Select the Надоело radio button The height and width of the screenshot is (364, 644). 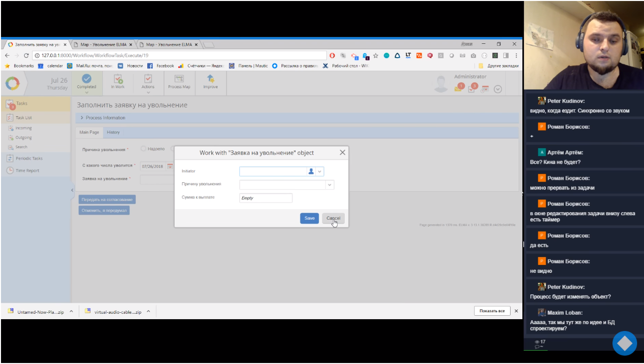click(143, 149)
